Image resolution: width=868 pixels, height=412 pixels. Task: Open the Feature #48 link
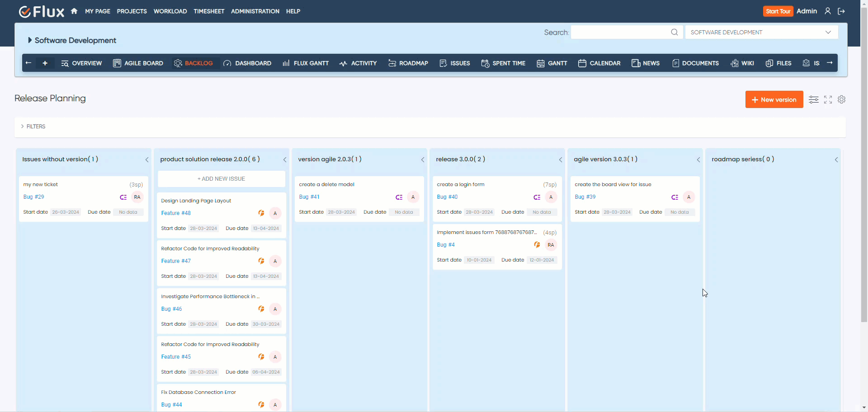[176, 213]
